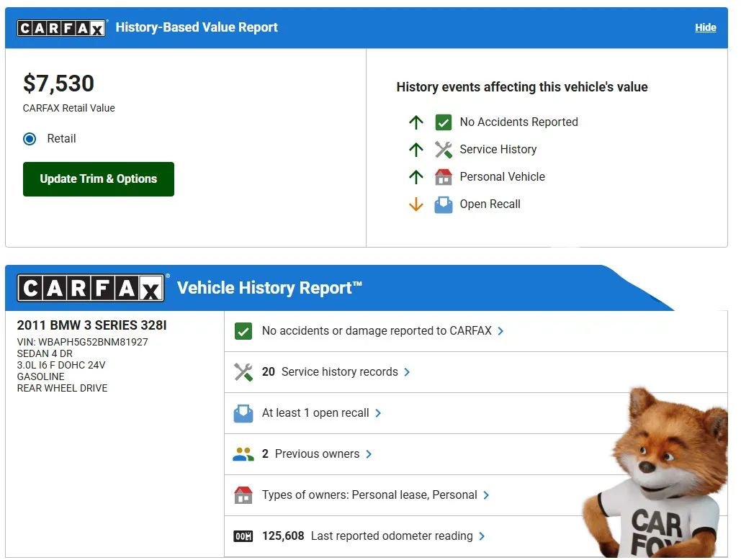Screen dimensions: 741x560
Task: Click the green checkmark beside no accidents row
Action: point(243,330)
